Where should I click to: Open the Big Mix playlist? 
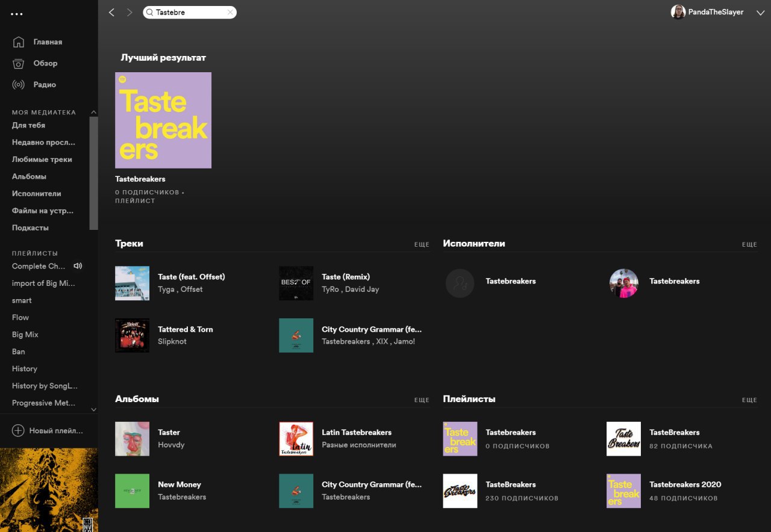[x=25, y=335]
